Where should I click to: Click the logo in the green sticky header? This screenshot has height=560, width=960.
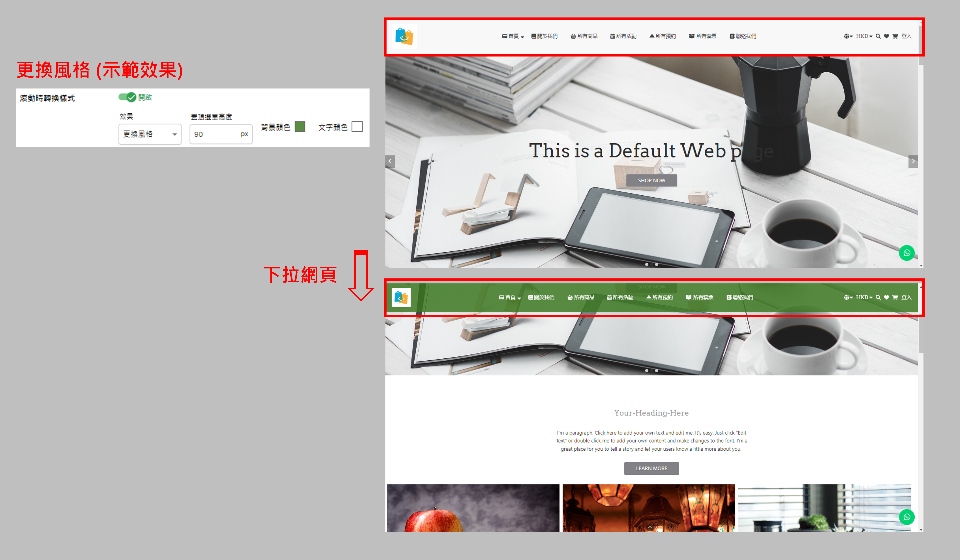401,297
